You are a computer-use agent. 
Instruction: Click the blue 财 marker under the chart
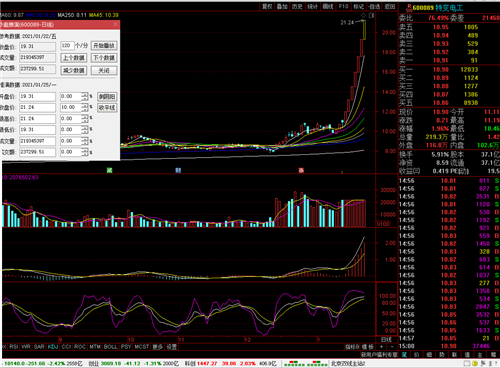pyautogui.click(x=178, y=170)
